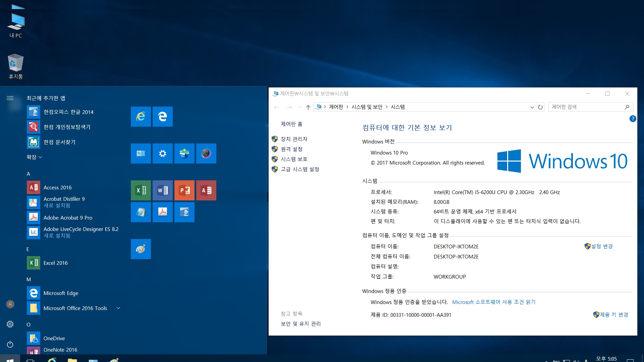Expand the address bar history dropdown
Screen dimensions: 644x362
(x=532, y=107)
